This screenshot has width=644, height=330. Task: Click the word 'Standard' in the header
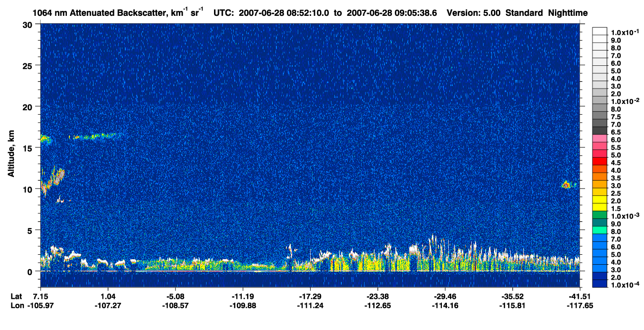pos(525,13)
